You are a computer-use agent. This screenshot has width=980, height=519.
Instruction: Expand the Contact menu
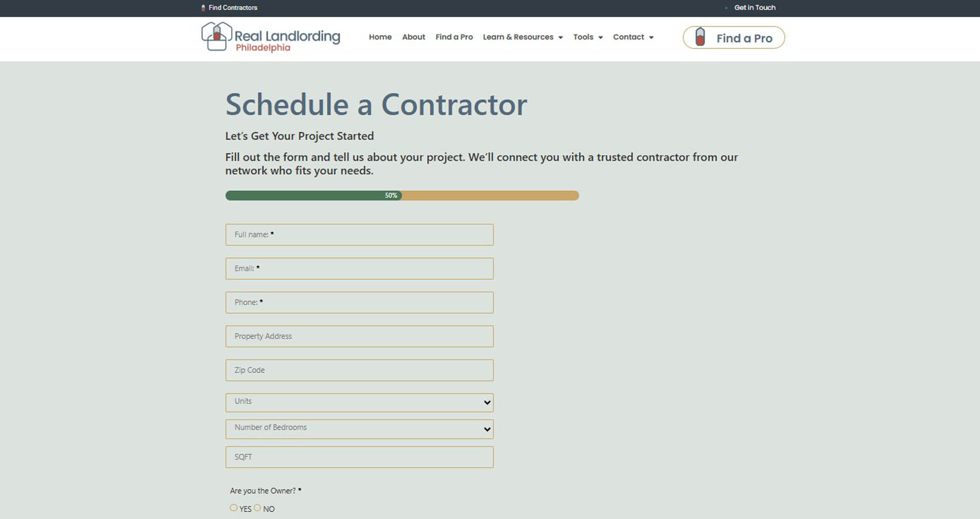pyautogui.click(x=633, y=37)
